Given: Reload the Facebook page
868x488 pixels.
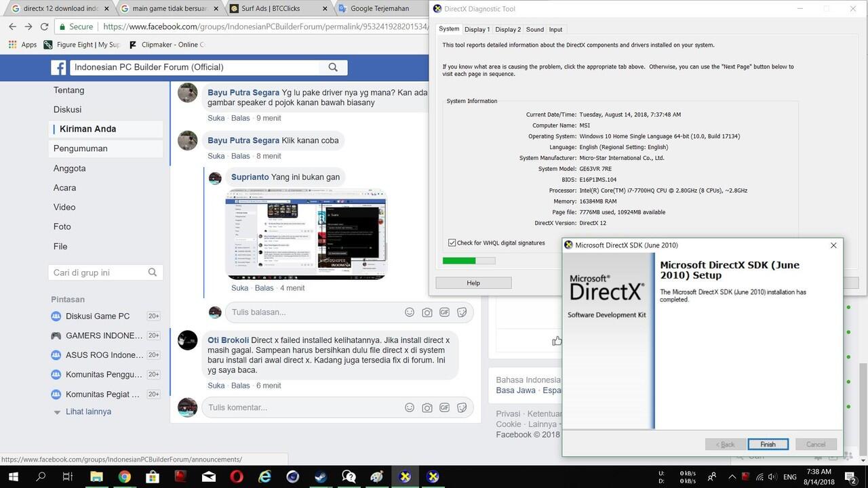Looking at the screenshot, I should pyautogui.click(x=44, y=26).
